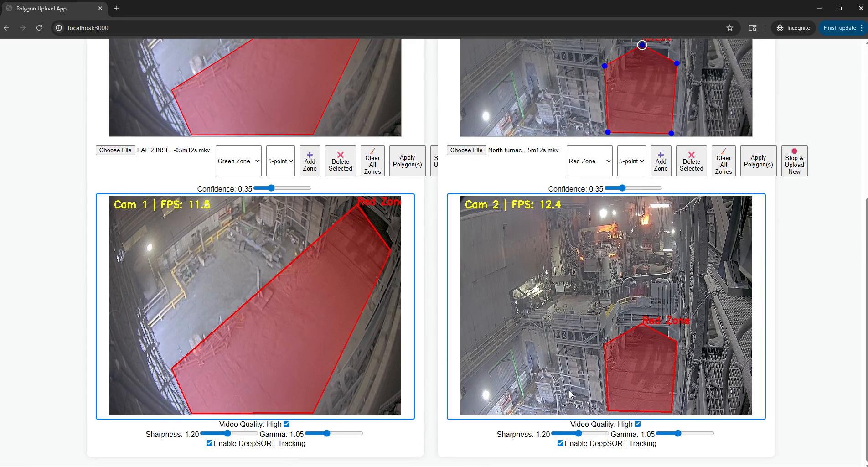Open the 6-point polygon dropdown
868x467 pixels.
click(280, 161)
